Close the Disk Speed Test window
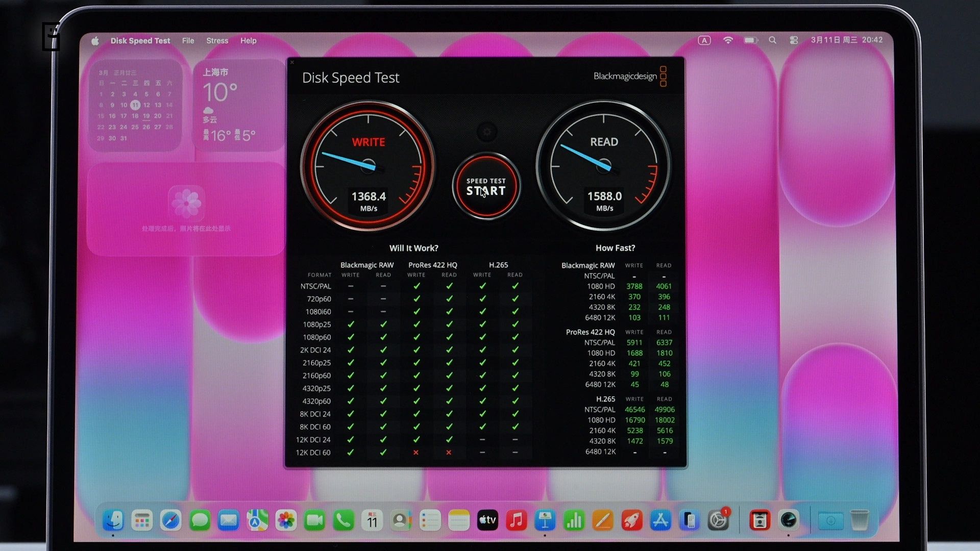 point(292,62)
